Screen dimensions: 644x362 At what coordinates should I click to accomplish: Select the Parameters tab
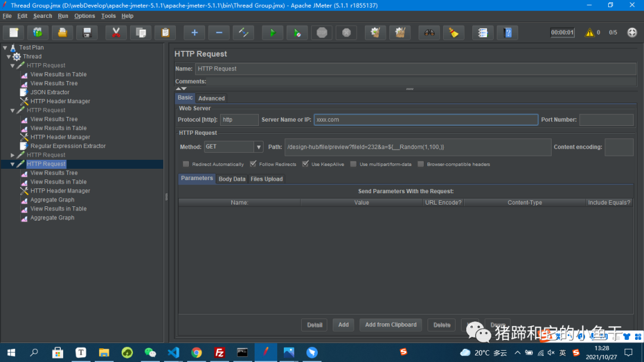pos(197,178)
